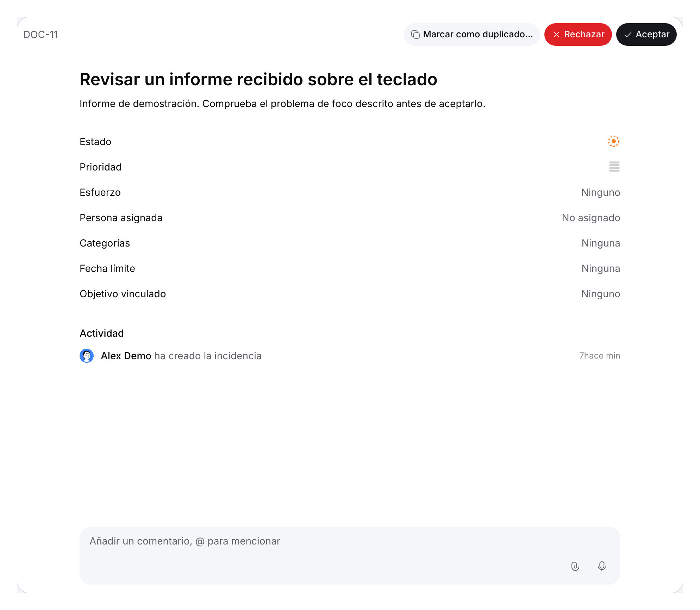Click the Actividad section heading
Viewport: 700px width, 610px height.
[102, 333]
